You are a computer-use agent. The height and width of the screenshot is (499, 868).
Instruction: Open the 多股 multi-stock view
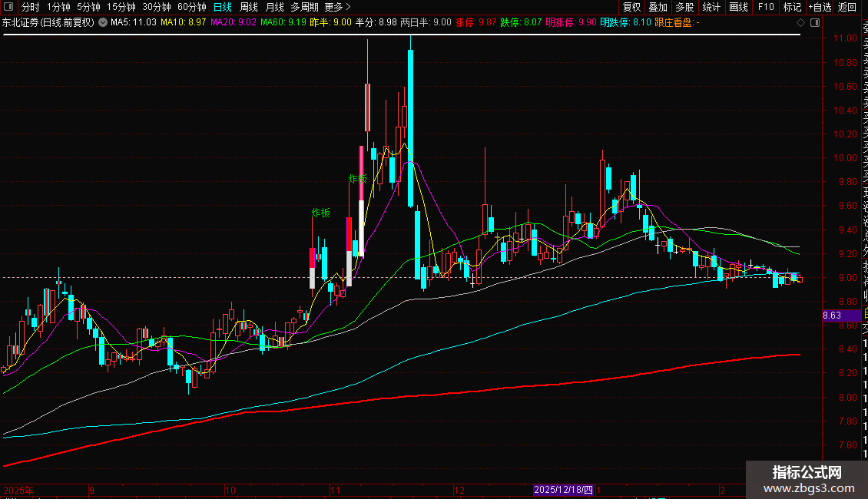click(x=684, y=7)
